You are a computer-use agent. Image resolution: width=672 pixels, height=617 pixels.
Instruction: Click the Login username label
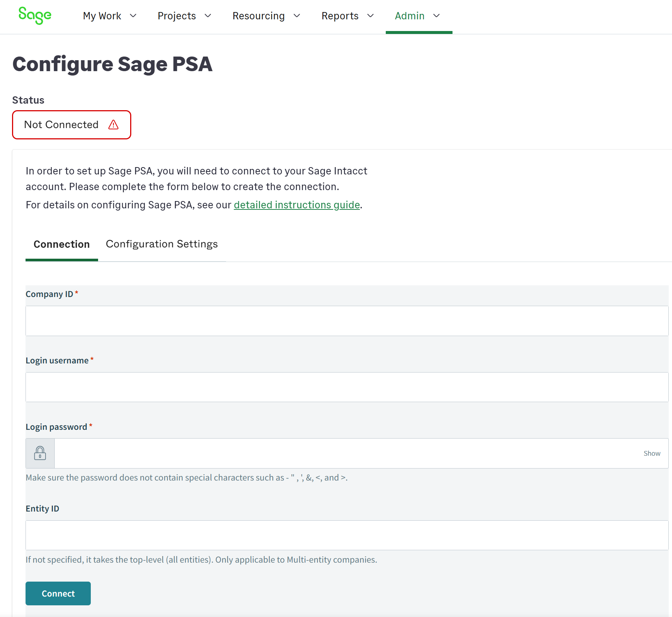pos(57,360)
